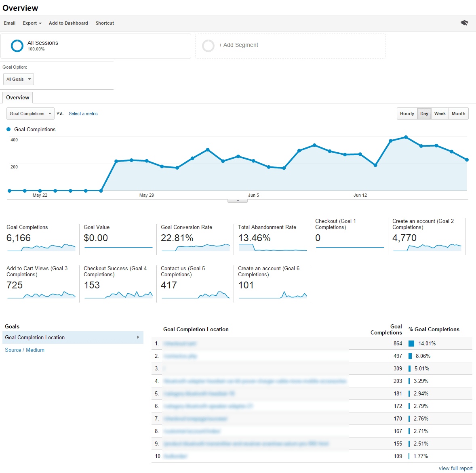476x473 pixels.
Task: Expand the arrow on Goal Completion Location
Action: (x=139, y=337)
